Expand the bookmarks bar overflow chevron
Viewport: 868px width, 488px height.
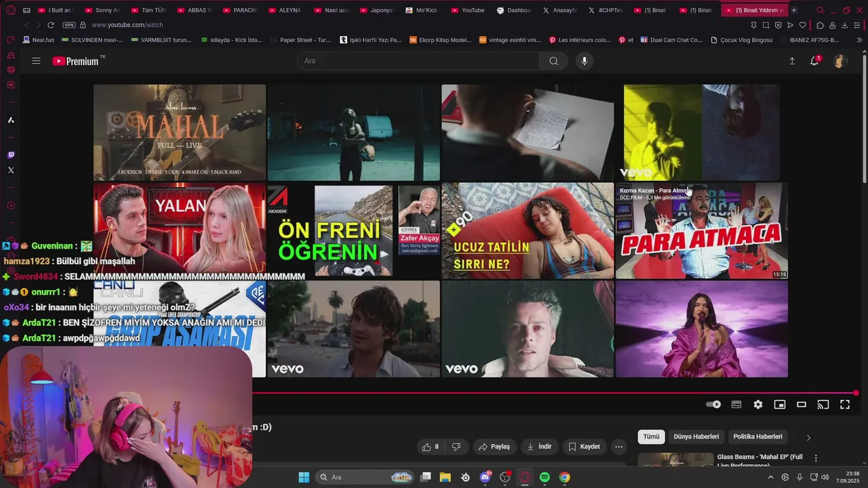[x=859, y=40]
